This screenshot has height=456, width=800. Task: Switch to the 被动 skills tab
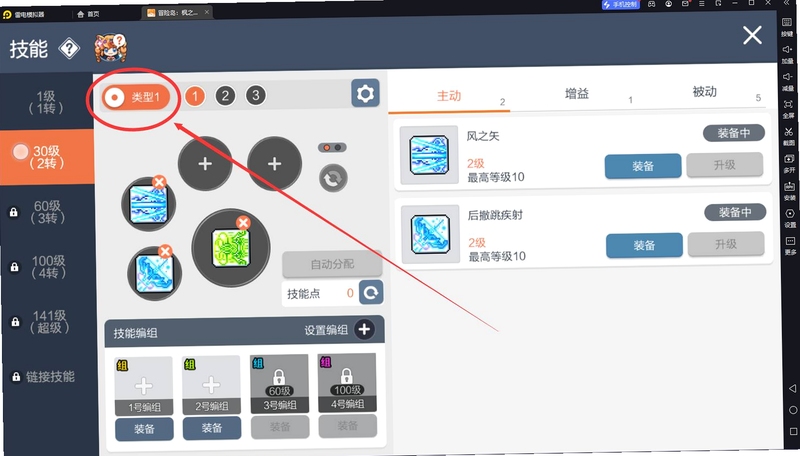point(705,92)
